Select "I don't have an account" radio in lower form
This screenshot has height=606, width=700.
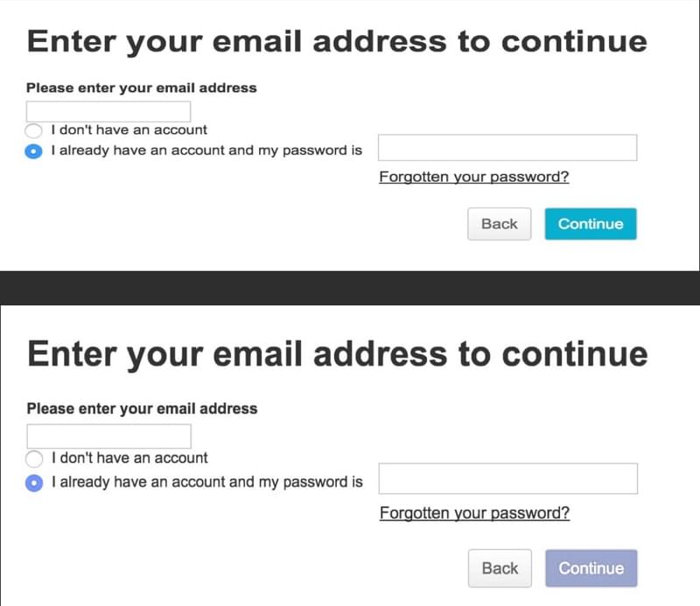35,459
